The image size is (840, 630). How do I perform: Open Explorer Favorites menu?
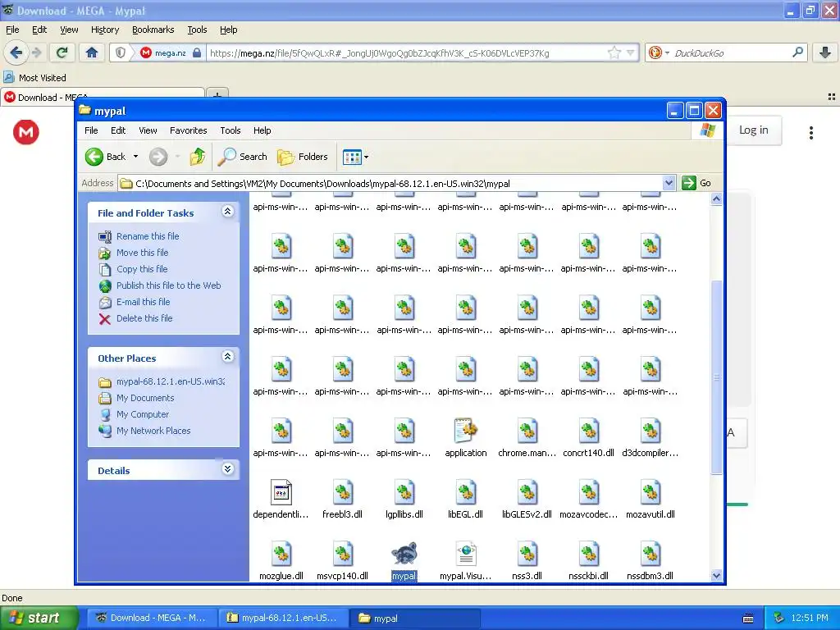[188, 130]
